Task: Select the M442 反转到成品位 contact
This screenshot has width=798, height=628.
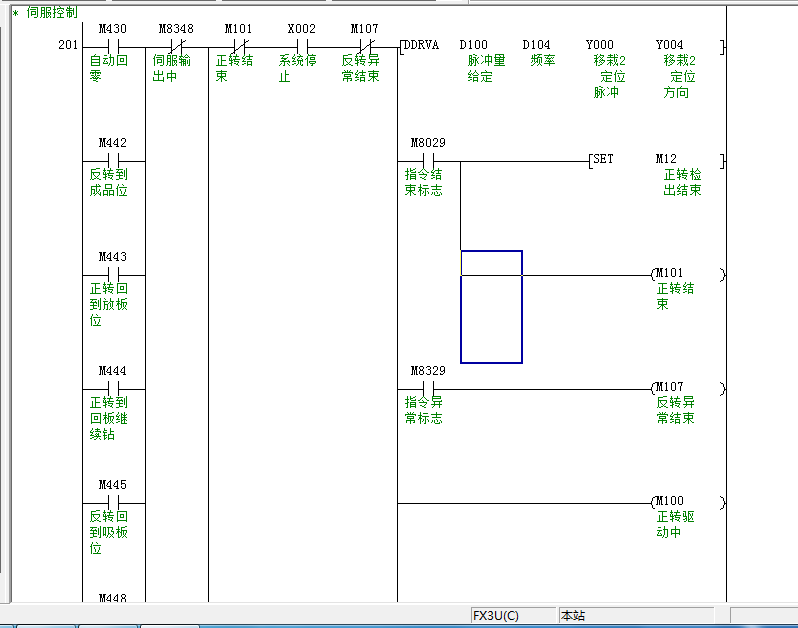Action: pyautogui.click(x=113, y=160)
